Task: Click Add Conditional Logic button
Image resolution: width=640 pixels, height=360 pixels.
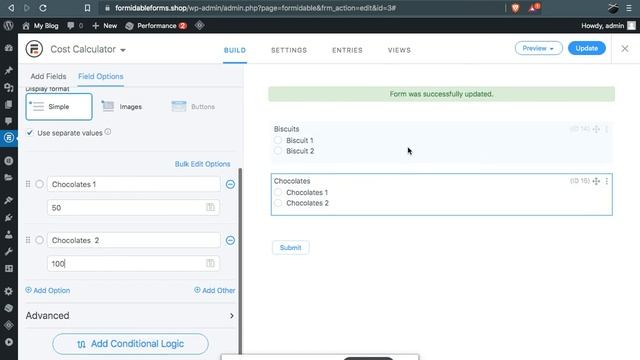Action: [130, 344]
